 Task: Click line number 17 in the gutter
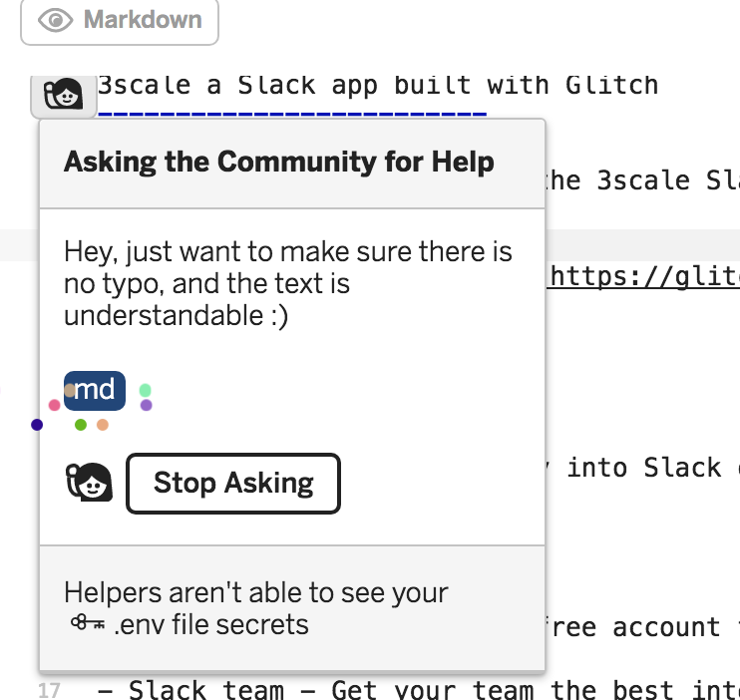click(x=50, y=690)
